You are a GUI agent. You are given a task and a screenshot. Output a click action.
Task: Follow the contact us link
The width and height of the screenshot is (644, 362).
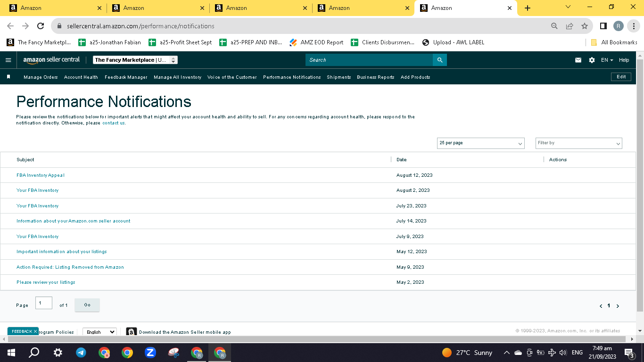[x=114, y=123]
